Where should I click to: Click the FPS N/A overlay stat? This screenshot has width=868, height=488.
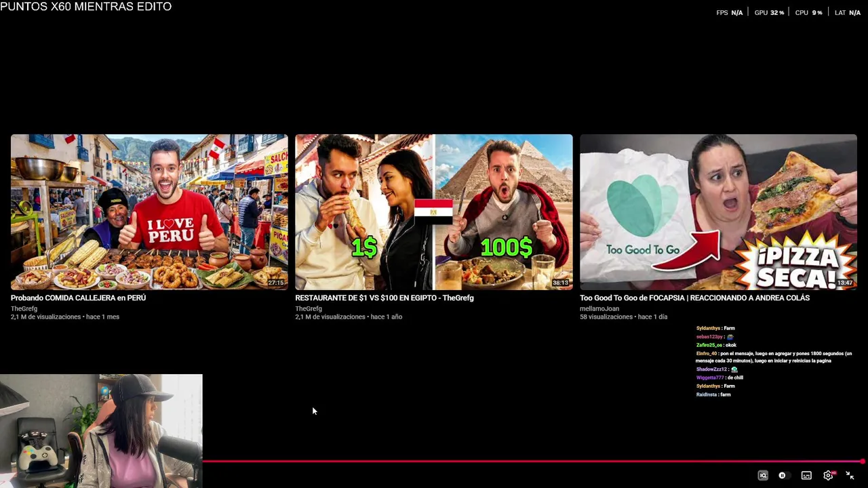[x=730, y=13]
